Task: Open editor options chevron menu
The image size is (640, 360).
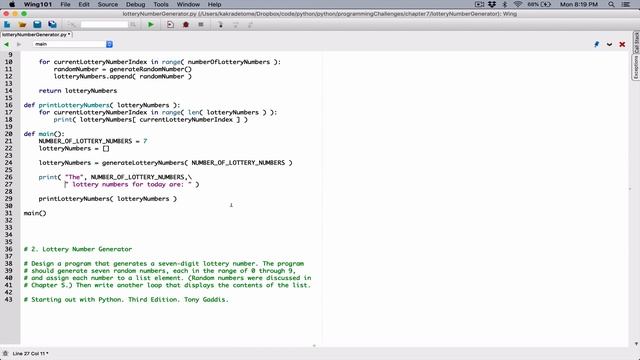Action: [x=609, y=44]
